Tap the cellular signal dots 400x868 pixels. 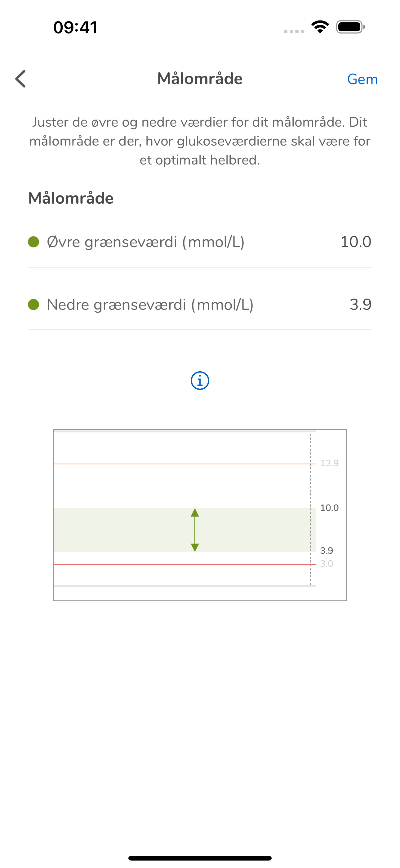point(294,31)
